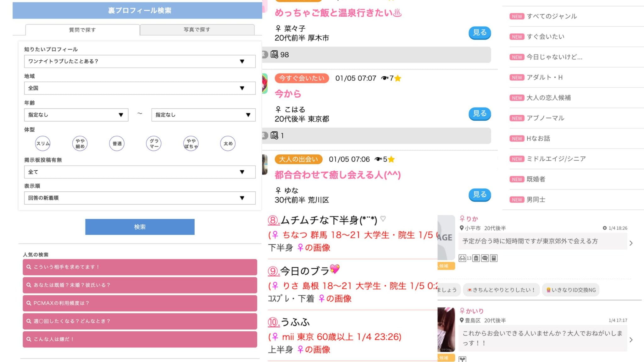Screen dimensions: 644x362
Task: Click 見る button for こはる's post
Action: click(x=479, y=113)
